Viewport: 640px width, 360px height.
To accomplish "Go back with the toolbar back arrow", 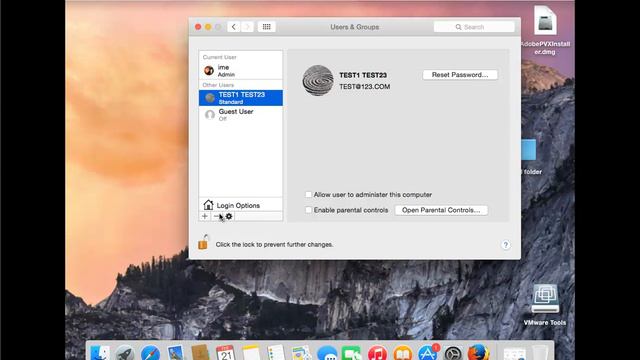I will (x=233, y=27).
